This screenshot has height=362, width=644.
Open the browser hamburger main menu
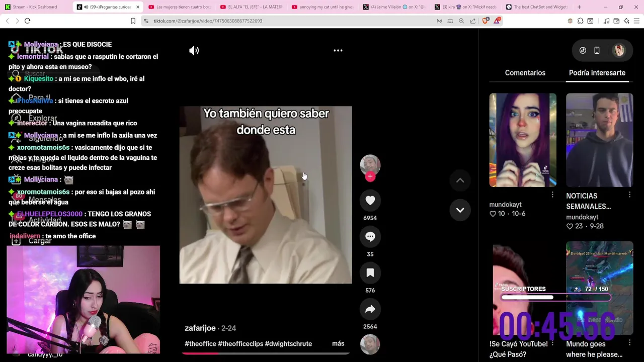tap(636, 21)
